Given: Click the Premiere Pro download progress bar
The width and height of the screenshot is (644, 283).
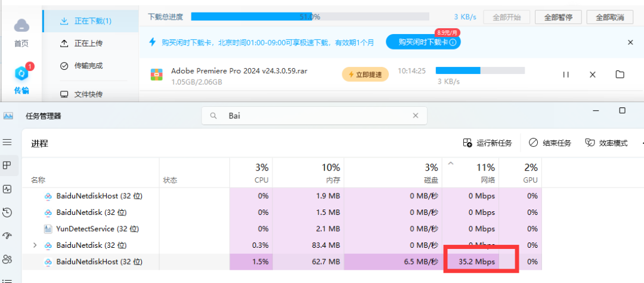Looking at the screenshot, I should click(480, 70).
